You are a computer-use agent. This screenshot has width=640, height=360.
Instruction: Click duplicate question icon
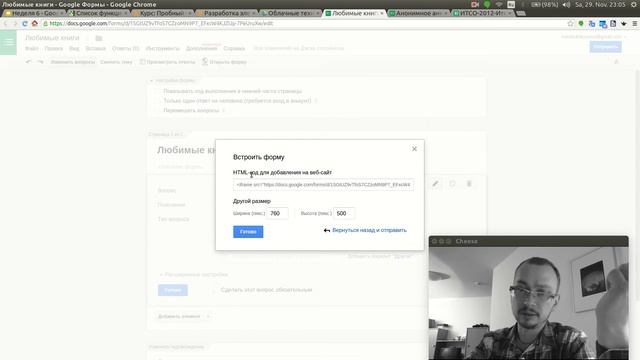(x=452, y=184)
